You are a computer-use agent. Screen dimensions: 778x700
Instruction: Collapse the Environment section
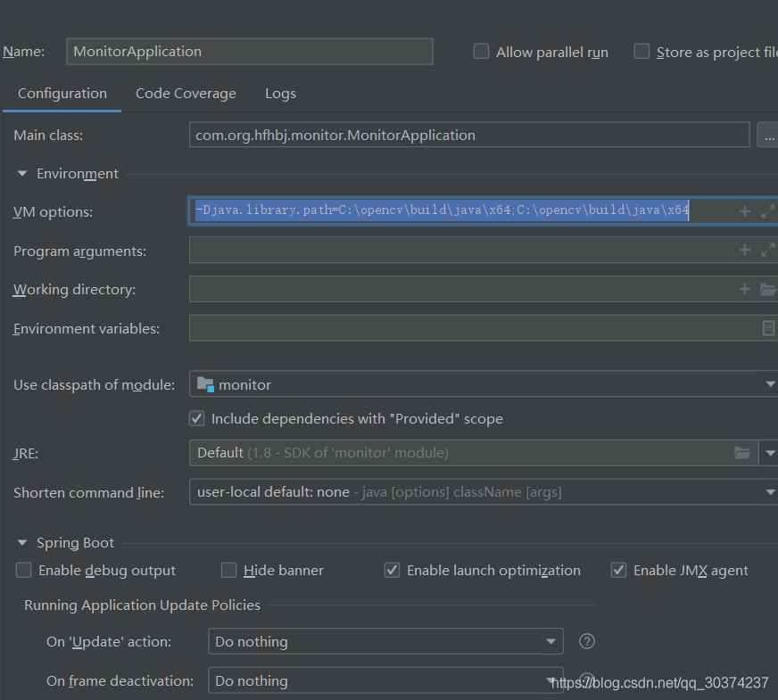(x=22, y=174)
